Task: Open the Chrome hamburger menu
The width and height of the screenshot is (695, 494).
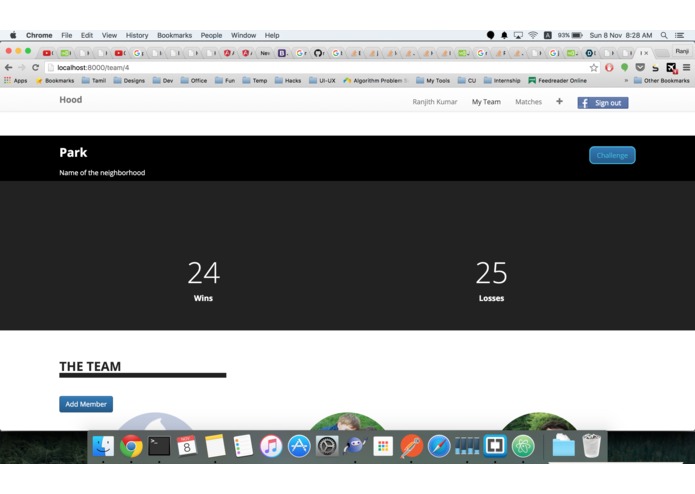Action: pyautogui.click(x=686, y=67)
